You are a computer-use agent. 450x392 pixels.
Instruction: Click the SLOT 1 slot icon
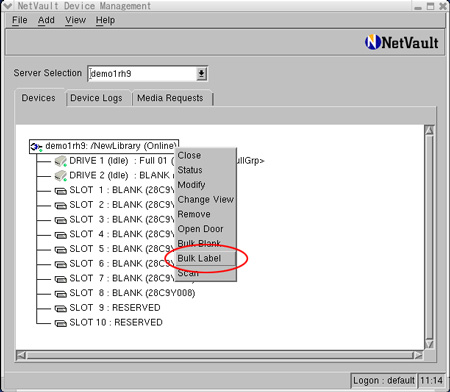tap(61, 191)
